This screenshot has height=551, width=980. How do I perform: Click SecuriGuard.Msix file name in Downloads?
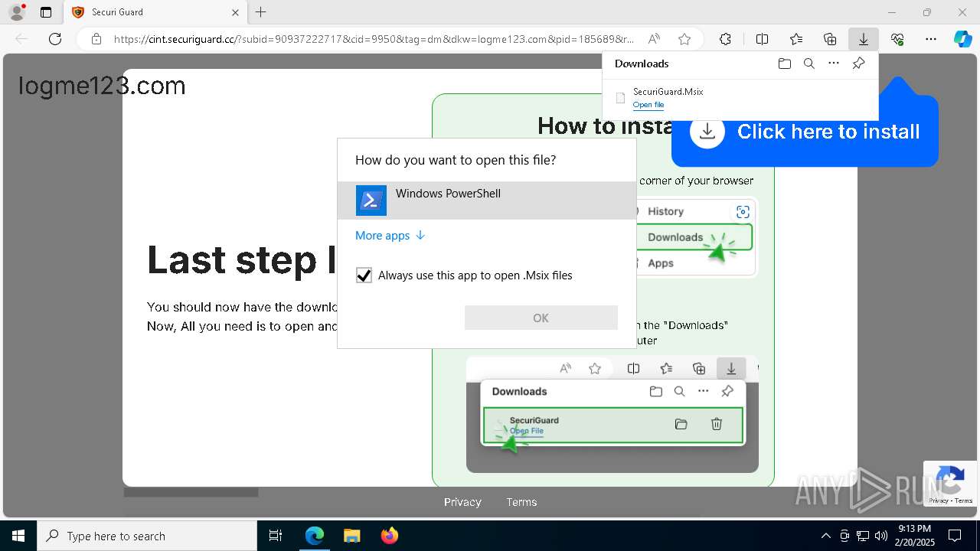668,92
